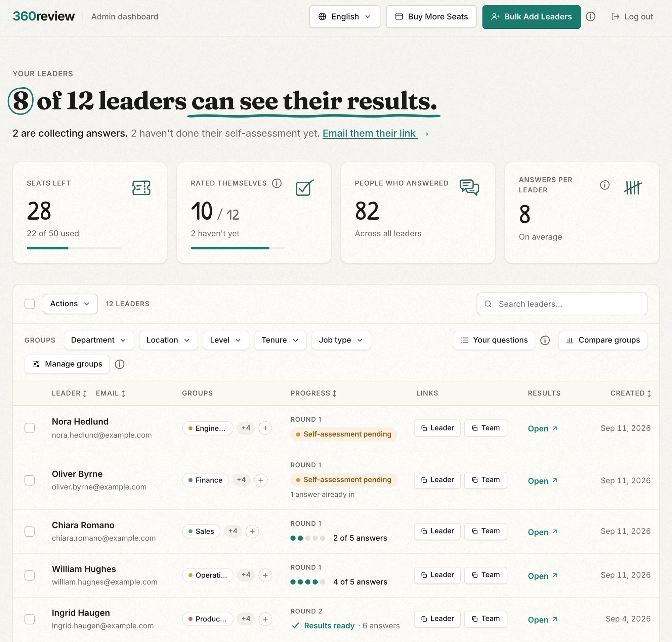Click the tally marks icon in Answers Per Leader

click(x=633, y=188)
